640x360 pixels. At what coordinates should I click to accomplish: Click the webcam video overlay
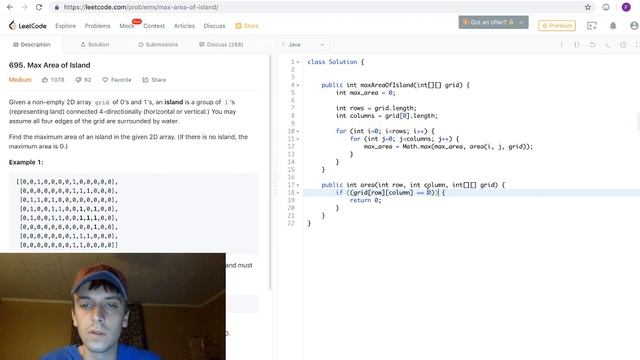tap(113, 307)
